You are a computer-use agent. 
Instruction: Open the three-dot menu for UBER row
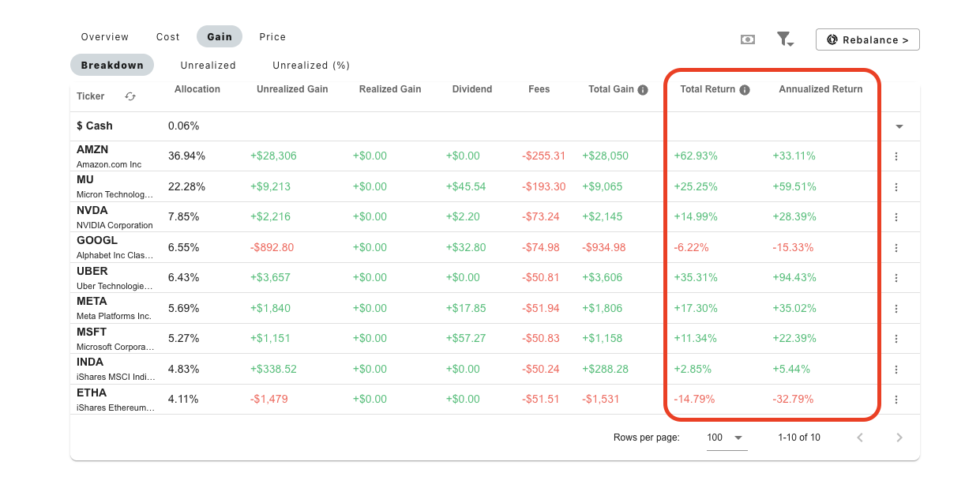[896, 277]
